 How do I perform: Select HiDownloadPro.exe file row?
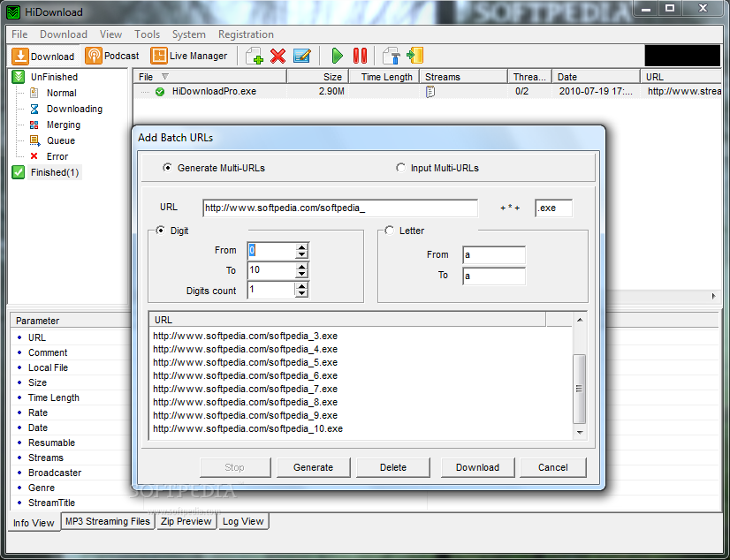point(427,92)
